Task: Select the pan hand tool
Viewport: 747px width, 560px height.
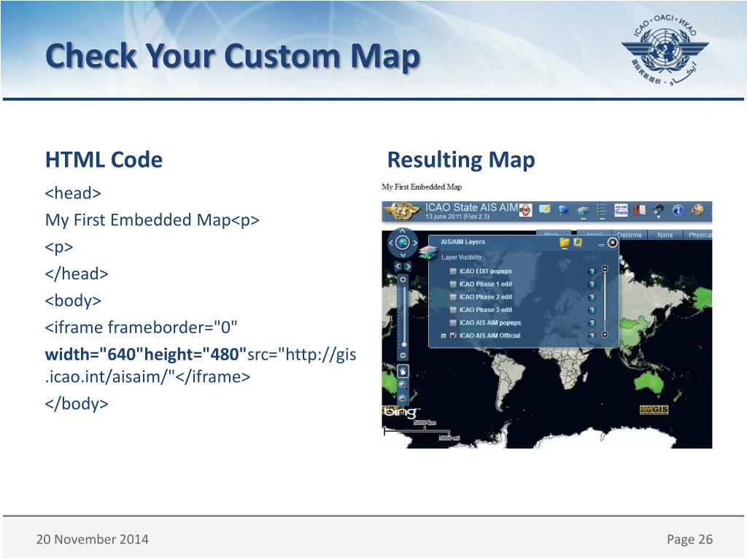Action: point(403,371)
